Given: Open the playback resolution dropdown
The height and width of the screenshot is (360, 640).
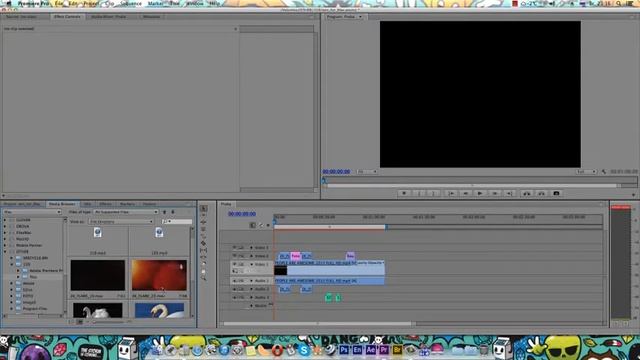Looking at the screenshot, I should (x=587, y=172).
